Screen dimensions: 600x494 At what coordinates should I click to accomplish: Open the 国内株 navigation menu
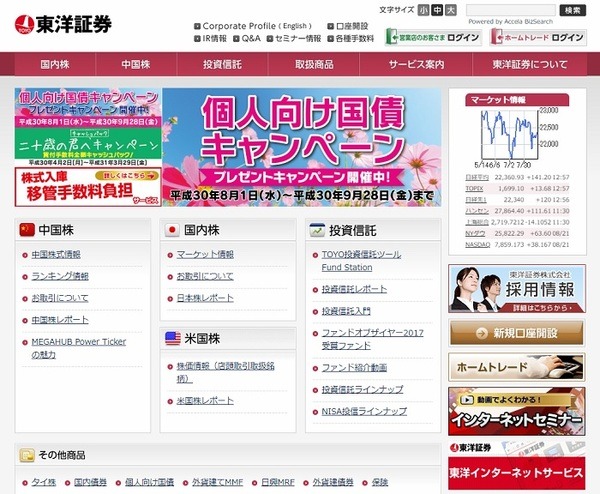(55, 64)
